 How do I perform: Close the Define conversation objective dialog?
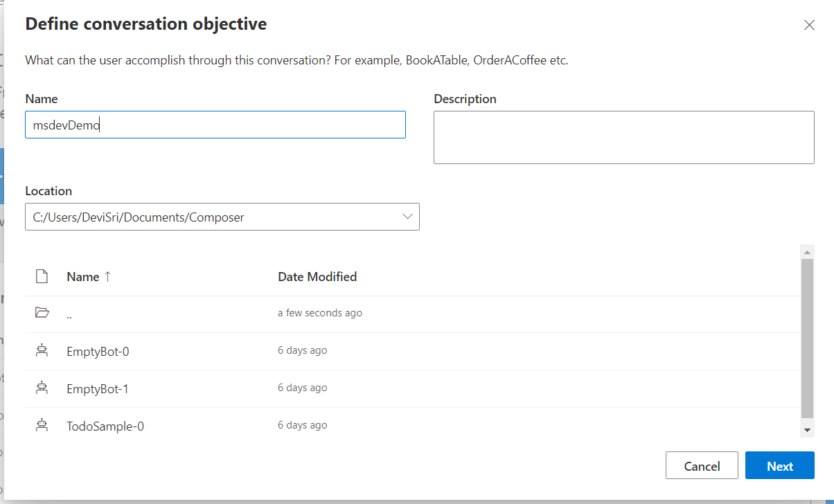[808, 25]
